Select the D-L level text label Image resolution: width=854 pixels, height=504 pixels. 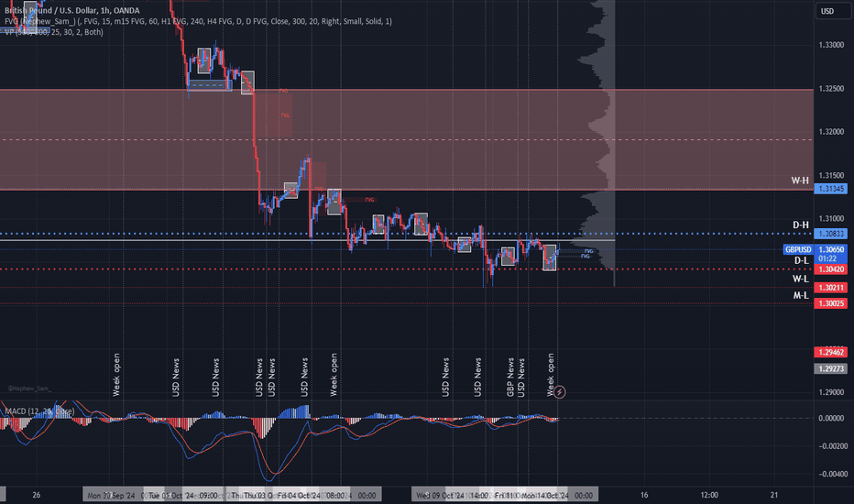pyautogui.click(x=801, y=260)
